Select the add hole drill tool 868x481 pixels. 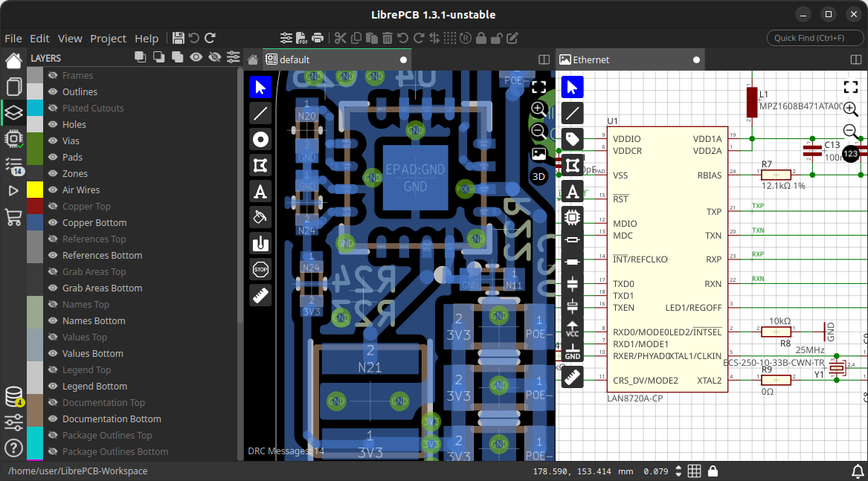tap(260, 244)
